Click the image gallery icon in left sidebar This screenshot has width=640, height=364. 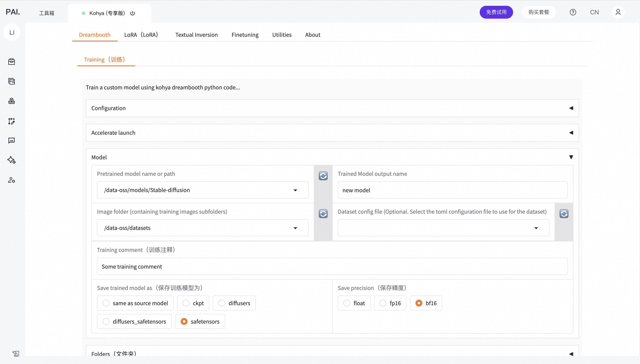click(x=12, y=81)
